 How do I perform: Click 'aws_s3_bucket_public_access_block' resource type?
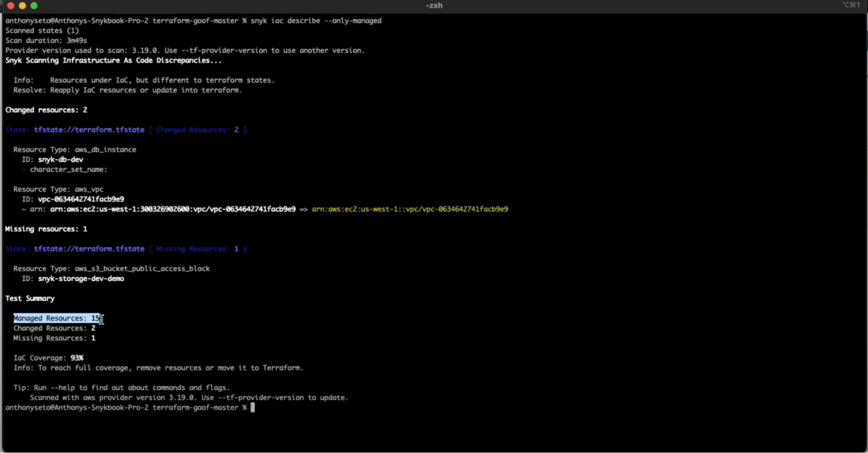[x=142, y=269]
